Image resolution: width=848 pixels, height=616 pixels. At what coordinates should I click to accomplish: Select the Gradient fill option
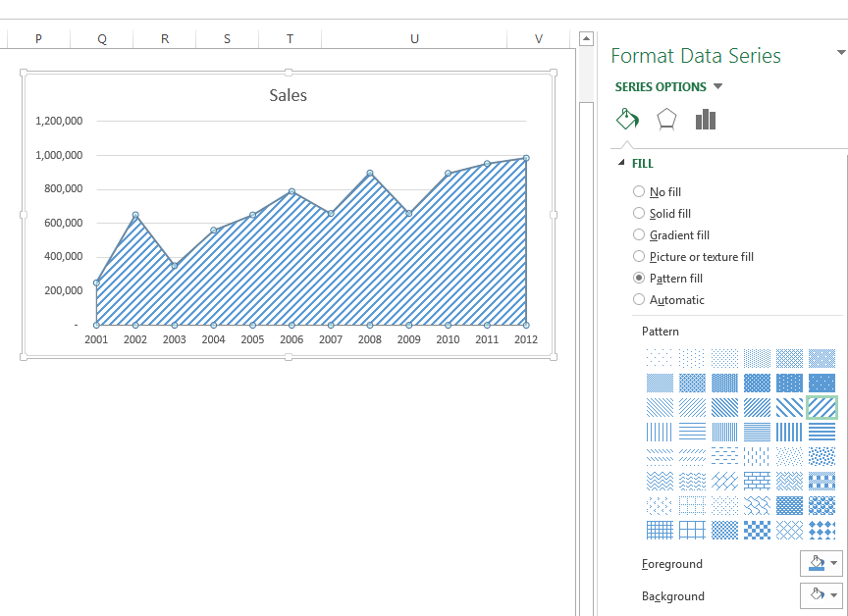click(639, 234)
